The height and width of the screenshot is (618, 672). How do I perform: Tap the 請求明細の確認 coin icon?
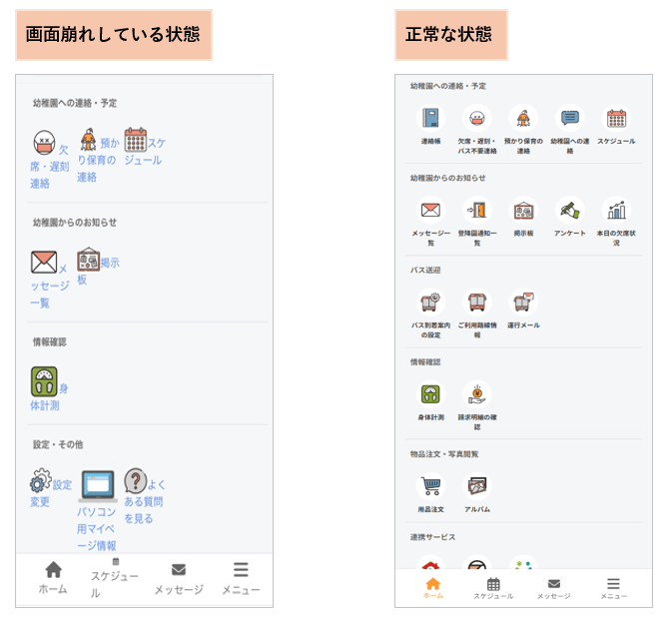pos(477,394)
